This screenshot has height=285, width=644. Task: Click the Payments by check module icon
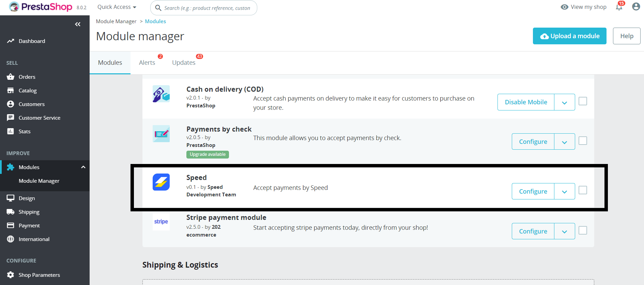(x=161, y=134)
